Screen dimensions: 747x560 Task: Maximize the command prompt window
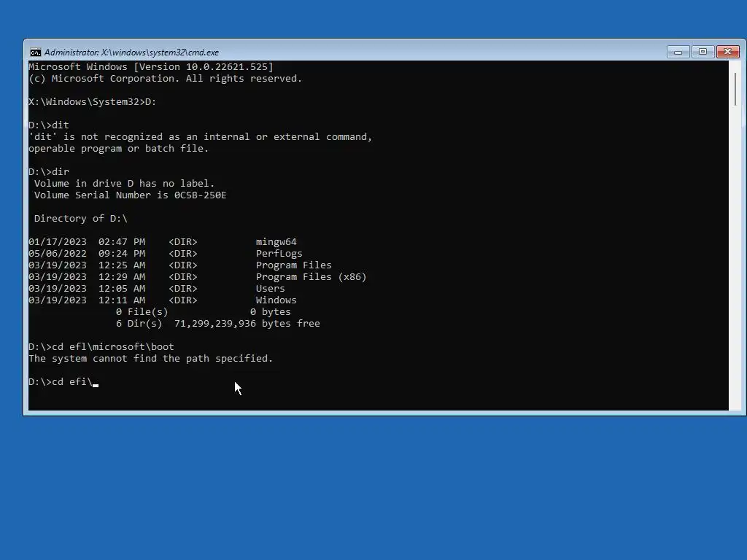tap(703, 52)
